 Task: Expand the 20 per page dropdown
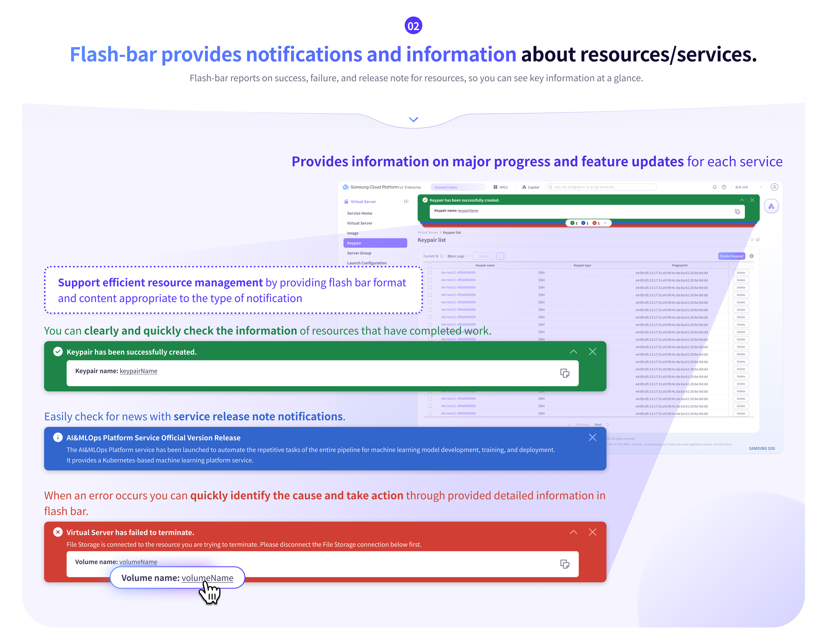click(x=457, y=256)
